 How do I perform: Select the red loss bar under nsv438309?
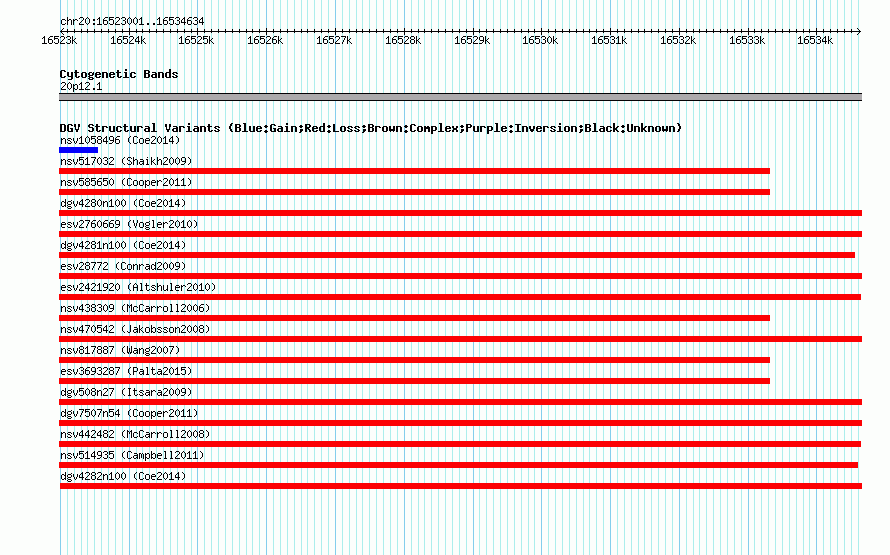click(x=414, y=318)
